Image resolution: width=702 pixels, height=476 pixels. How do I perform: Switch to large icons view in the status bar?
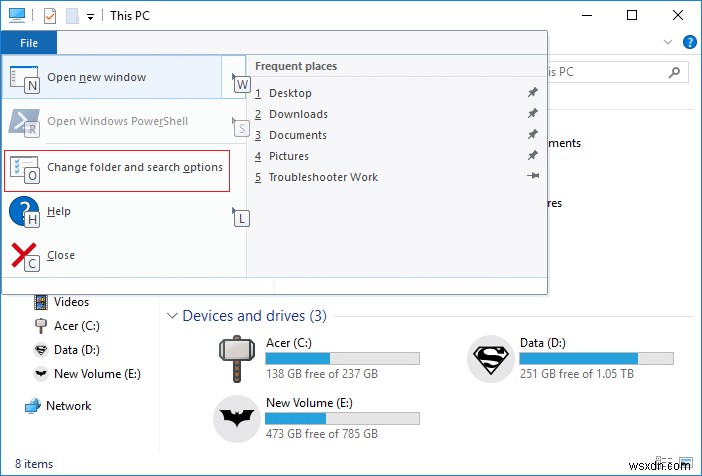click(x=688, y=464)
